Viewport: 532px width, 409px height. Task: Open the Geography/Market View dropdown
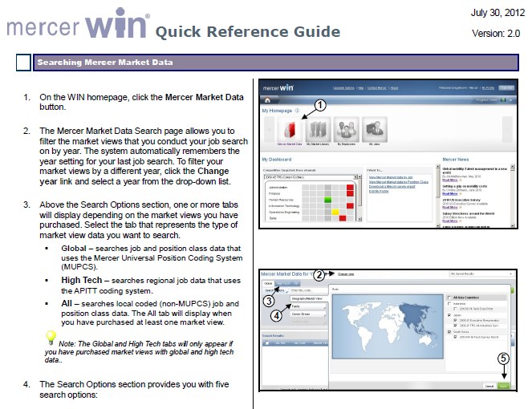[x=307, y=298]
